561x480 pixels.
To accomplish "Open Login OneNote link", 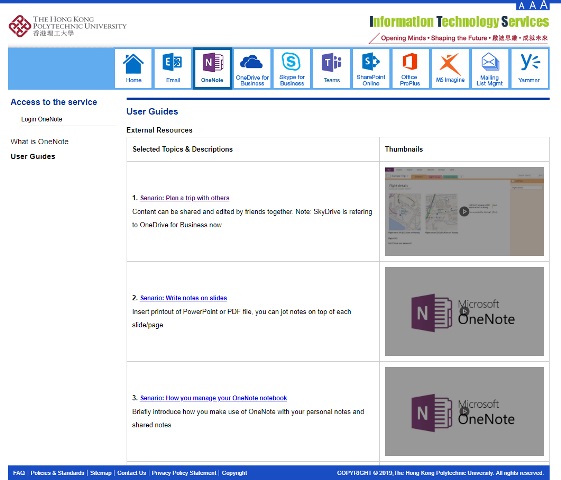I will tap(42, 119).
